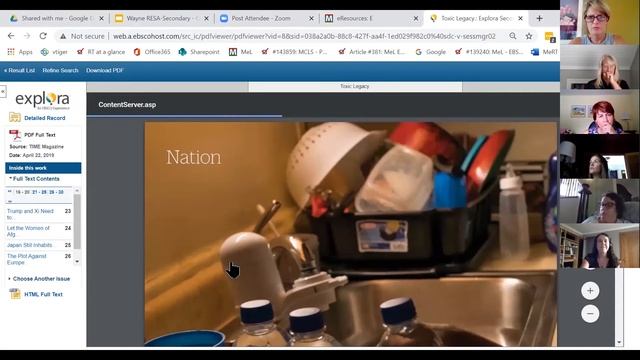The width and height of the screenshot is (640, 360).
Task: Close the eResources tab
Action: point(416,18)
